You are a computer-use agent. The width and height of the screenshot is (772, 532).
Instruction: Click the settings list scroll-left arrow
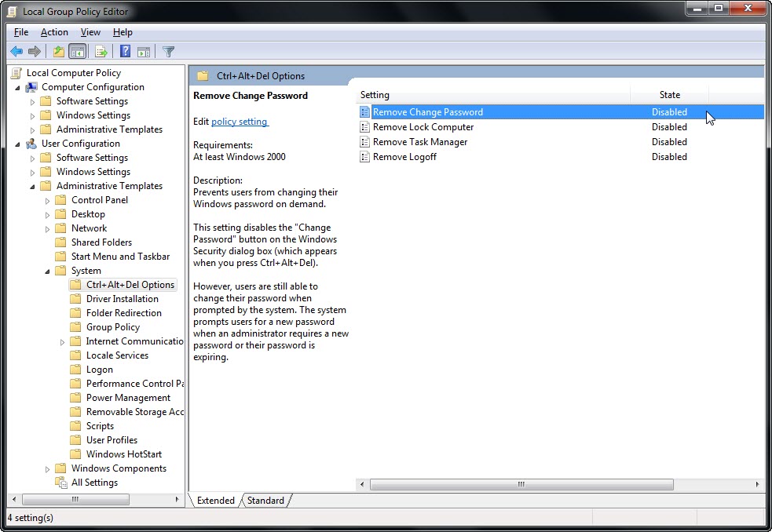(x=362, y=484)
